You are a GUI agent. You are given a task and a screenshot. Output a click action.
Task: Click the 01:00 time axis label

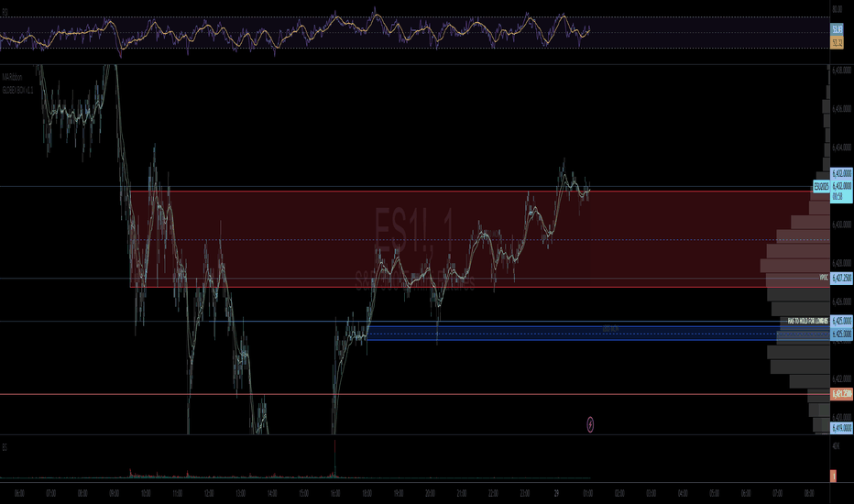coord(587,494)
